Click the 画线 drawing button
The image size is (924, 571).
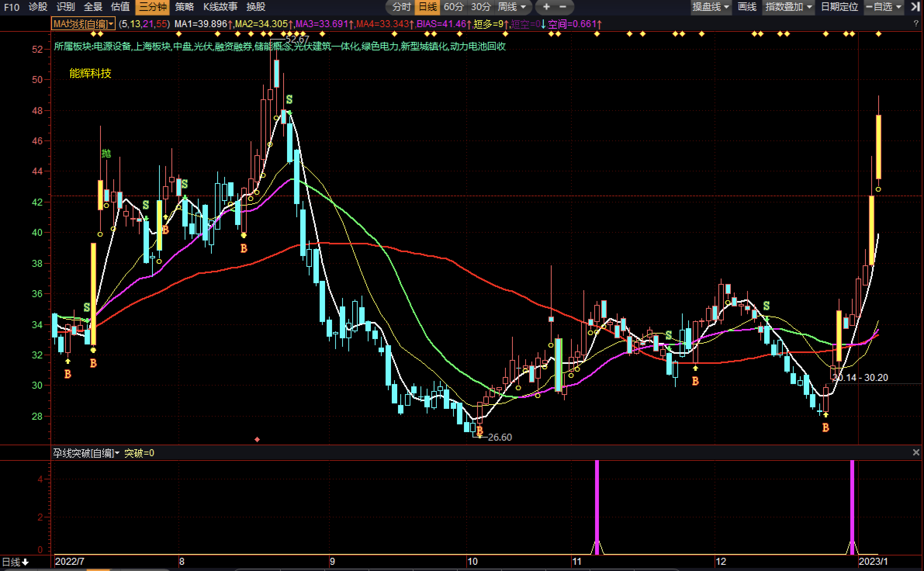747,7
